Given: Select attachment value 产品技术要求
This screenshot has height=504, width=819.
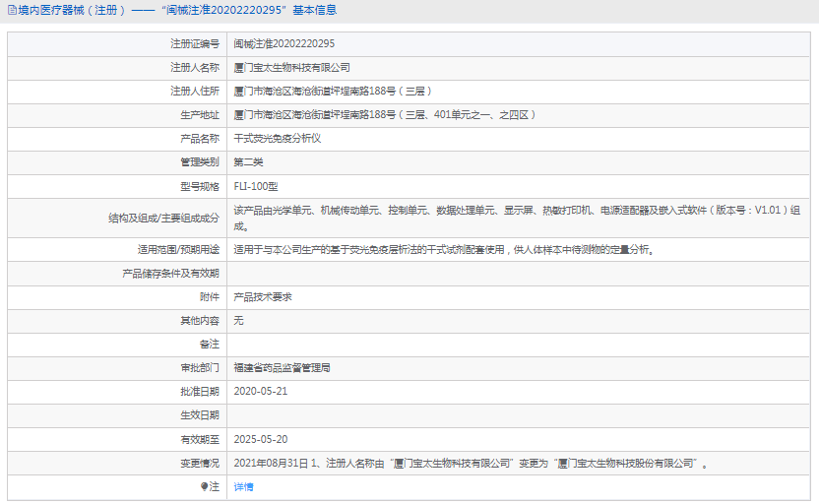Looking at the screenshot, I should (x=263, y=297).
